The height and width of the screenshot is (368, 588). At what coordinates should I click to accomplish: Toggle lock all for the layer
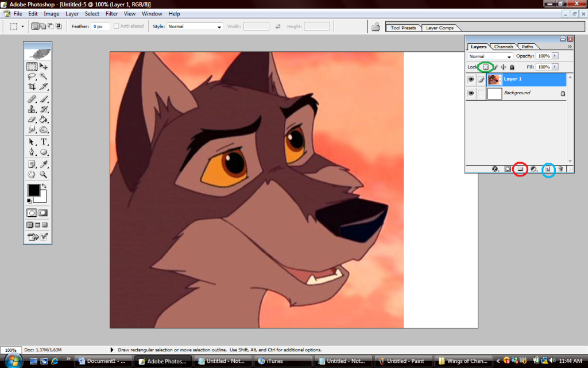[x=512, y=67]
